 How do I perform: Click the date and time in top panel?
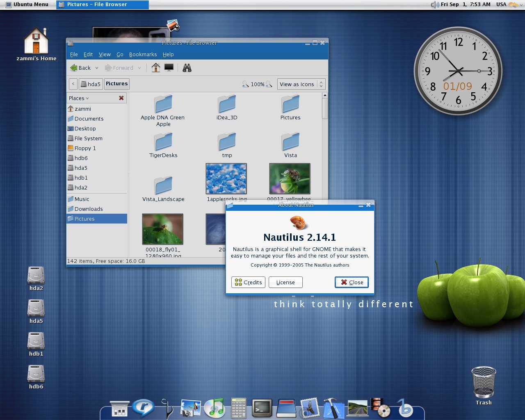point(466,5)
